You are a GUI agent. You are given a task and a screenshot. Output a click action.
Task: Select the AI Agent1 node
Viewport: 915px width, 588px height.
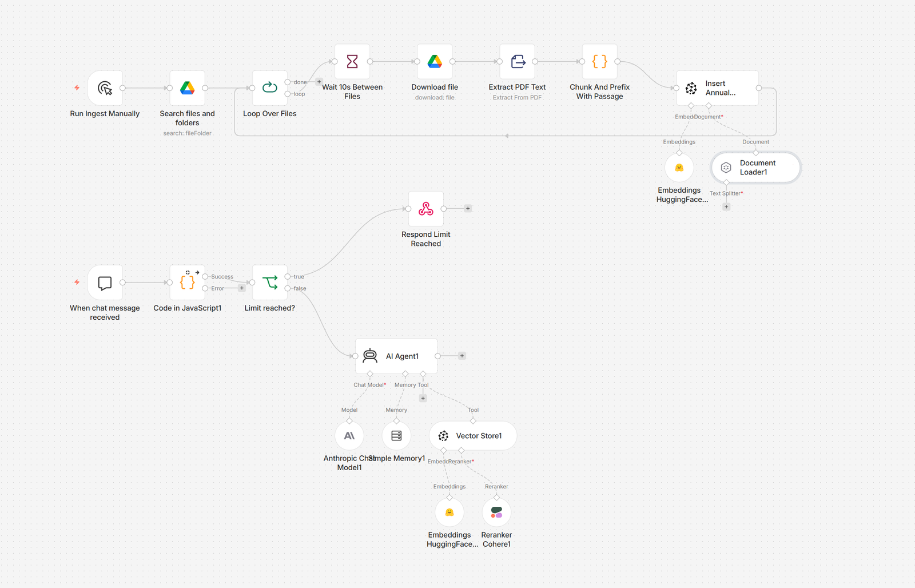396,356
